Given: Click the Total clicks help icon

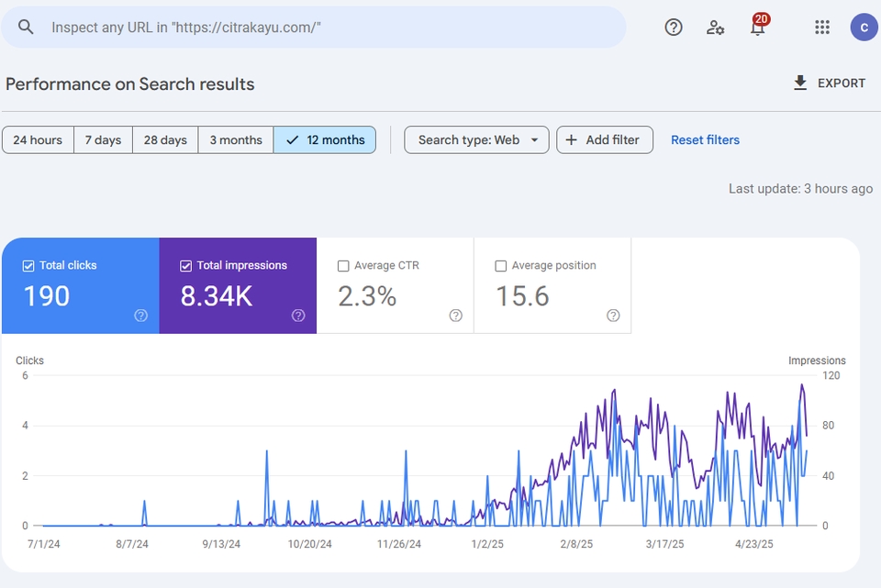Looking at the screenshot, I should [x=140, y=316].
